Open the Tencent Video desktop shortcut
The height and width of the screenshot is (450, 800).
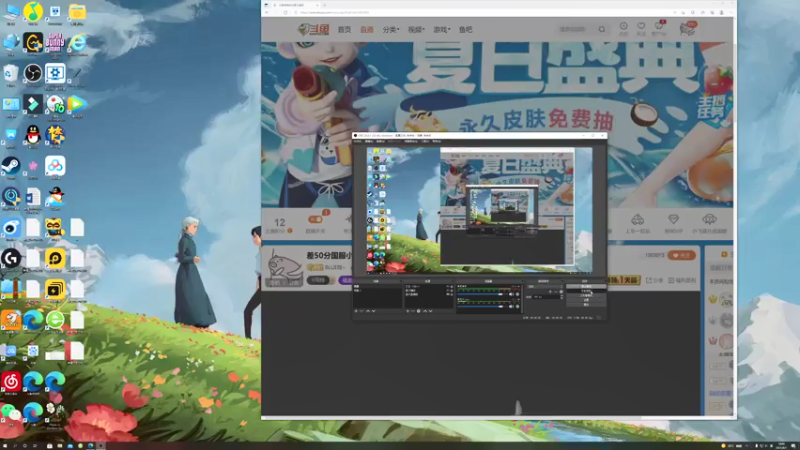(77, 104)
